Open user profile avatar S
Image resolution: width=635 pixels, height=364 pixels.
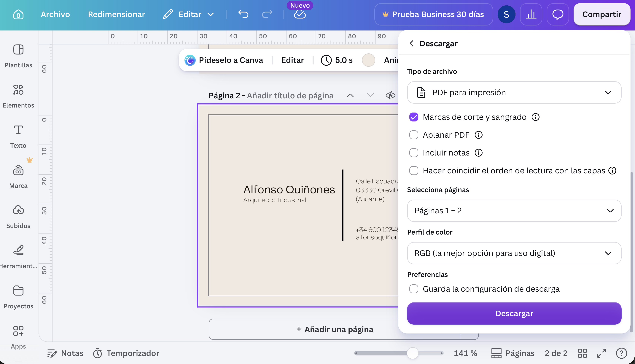click(x=506, y=14)
